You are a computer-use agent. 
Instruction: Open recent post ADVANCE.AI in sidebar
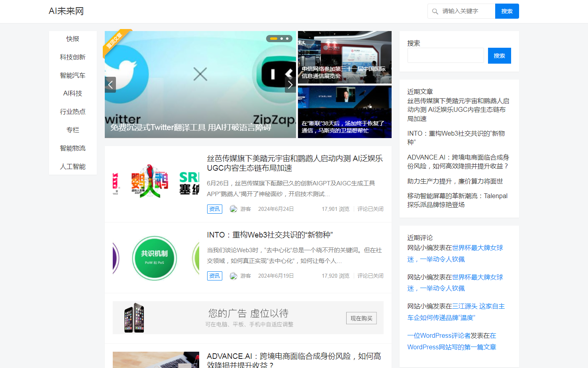[458, 162]
